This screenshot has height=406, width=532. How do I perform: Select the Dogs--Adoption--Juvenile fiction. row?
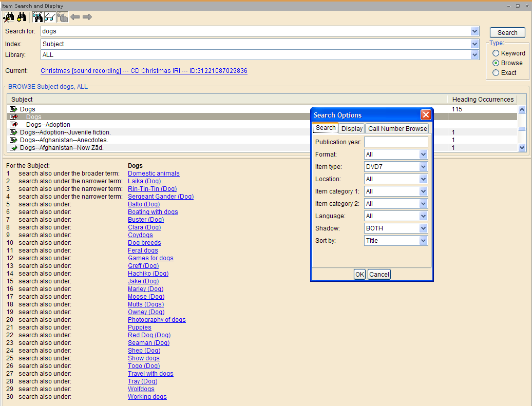pyautogui.click(x=262, y=132)
